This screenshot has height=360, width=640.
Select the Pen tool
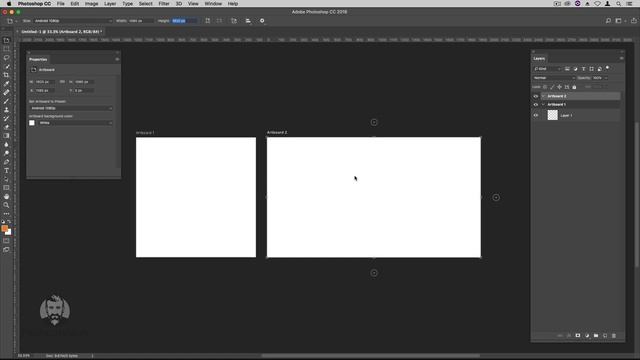coord(6,162)
